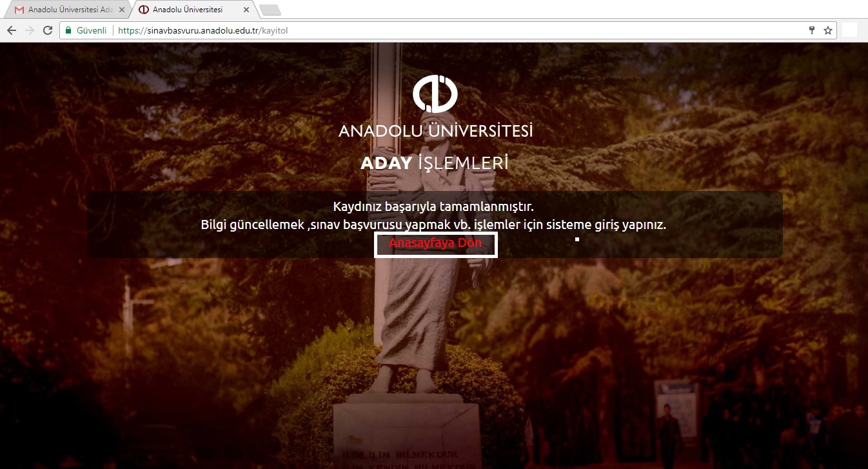Open the saved password key icon

point(813,30)
